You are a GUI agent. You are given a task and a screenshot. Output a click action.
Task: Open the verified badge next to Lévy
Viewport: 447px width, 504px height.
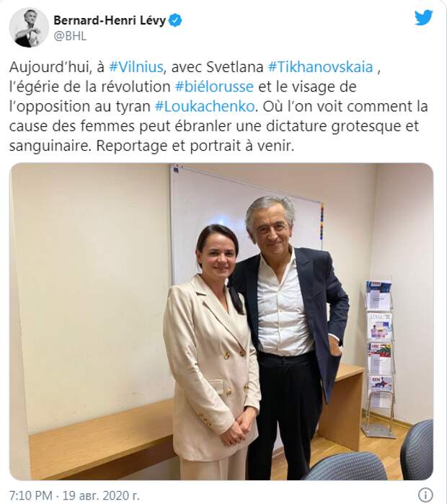(x=175, y=21)
